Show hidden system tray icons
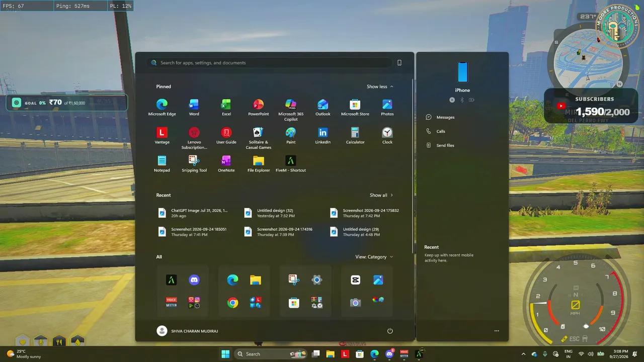 click(523, 354)
